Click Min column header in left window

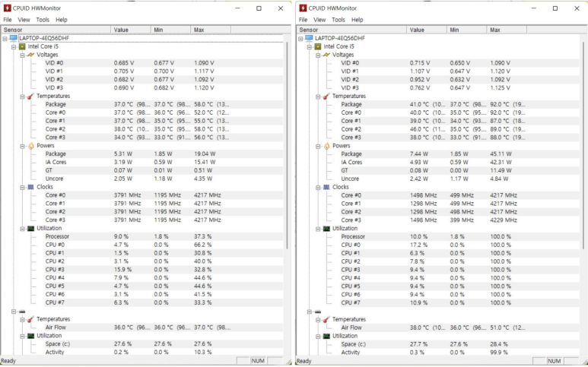pyautogui.click(x=170, y=30)
